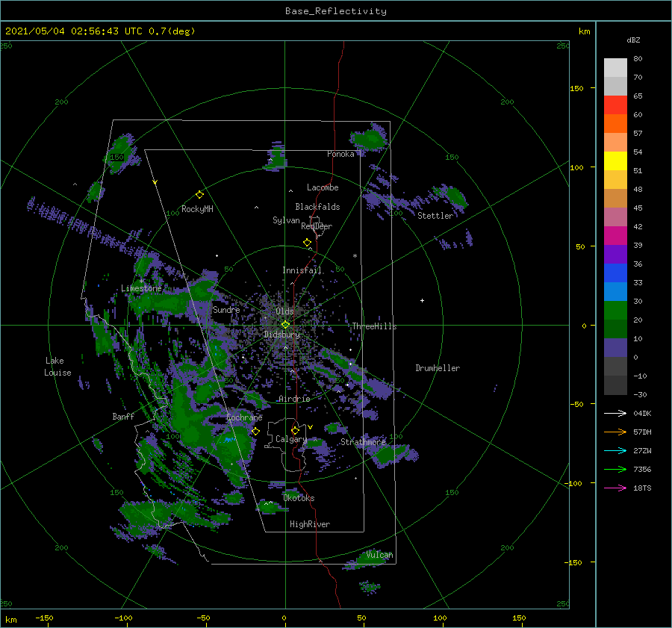The image size is (672, 628).
Task: Select the yellow diamond marker near RockyMH
Action: [199, 195]
